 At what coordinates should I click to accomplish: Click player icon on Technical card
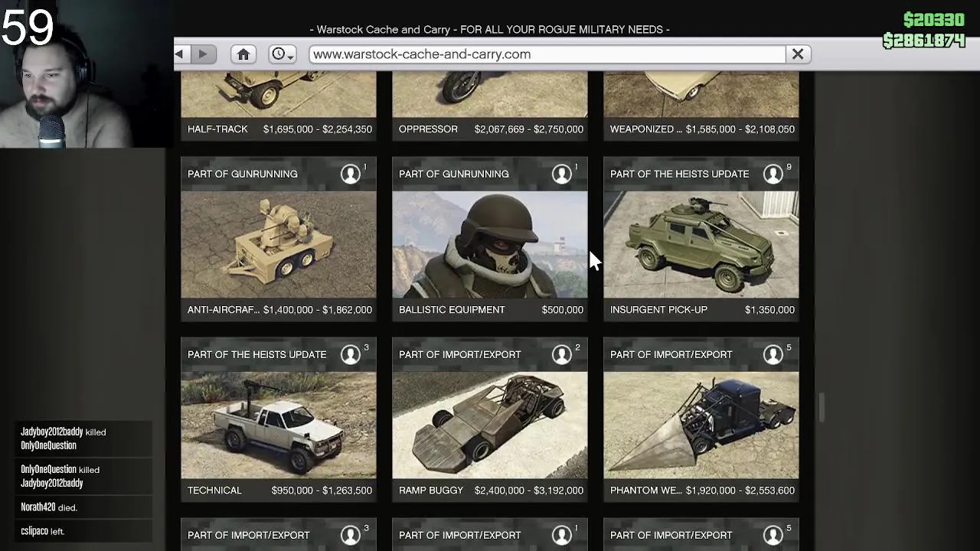pyautogui.click(x=351, y=355)
